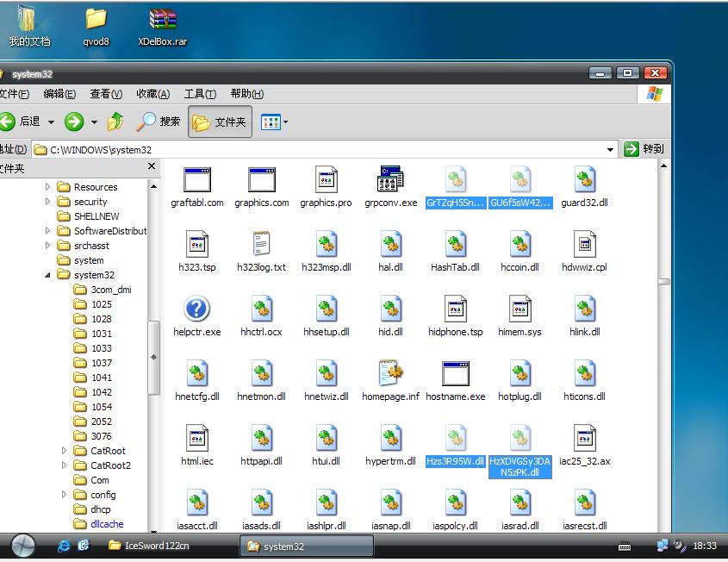Click the himem.sys file icon
The image size is (728, 562).
(x=520, y=309)
